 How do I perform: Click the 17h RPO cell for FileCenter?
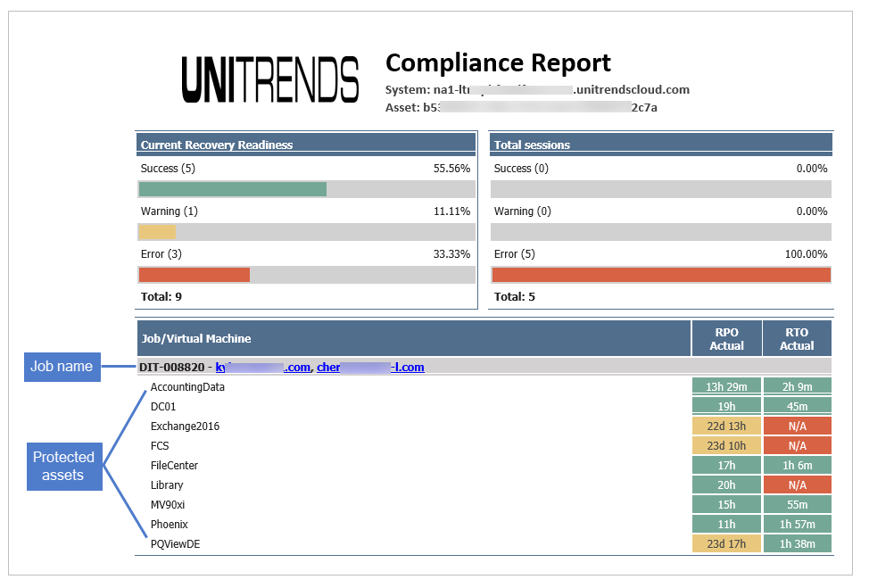[x=726, y=466]
